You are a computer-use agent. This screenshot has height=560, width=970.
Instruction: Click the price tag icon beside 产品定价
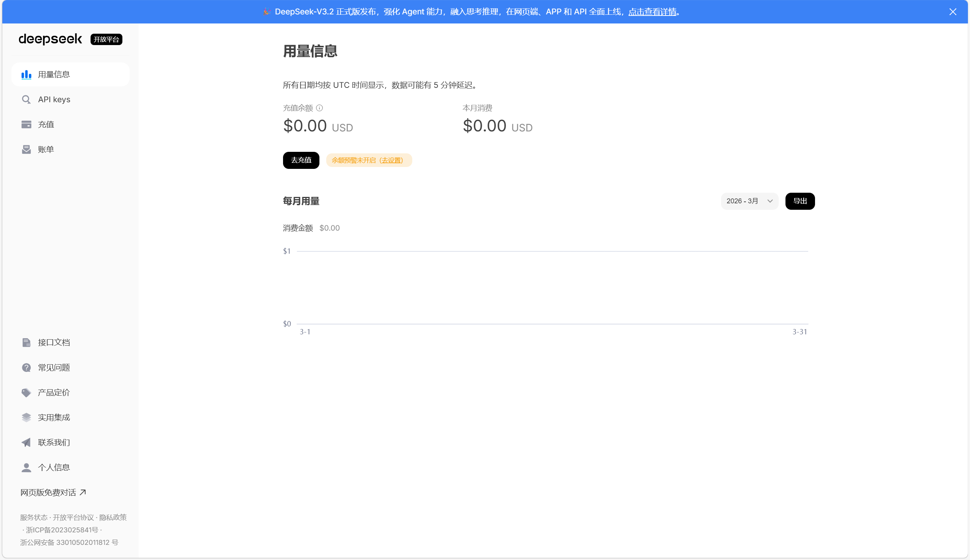coord(26,393)
